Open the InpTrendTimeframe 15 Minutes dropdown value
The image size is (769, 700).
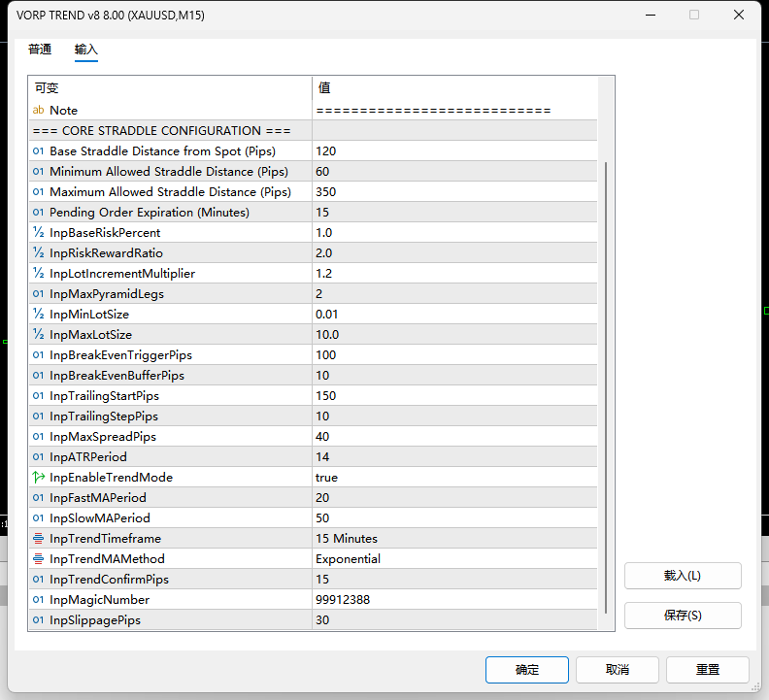454,538
